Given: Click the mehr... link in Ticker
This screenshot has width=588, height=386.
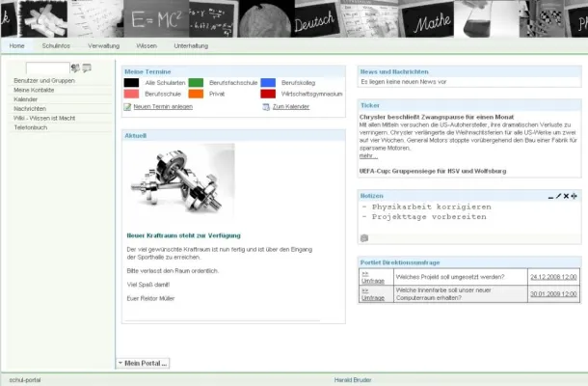Looking at the screenshot, I should tap(368, 155).
